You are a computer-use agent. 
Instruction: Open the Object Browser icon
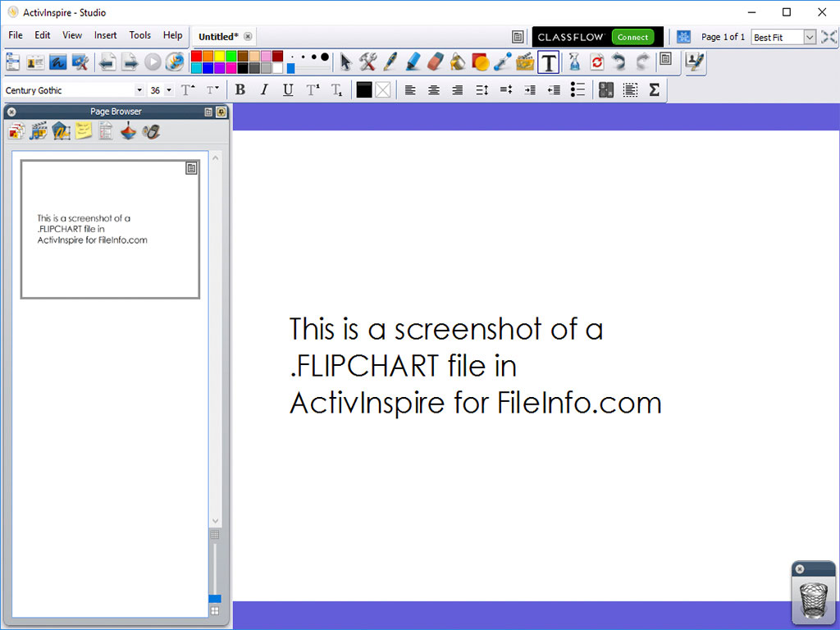[61, 130]
